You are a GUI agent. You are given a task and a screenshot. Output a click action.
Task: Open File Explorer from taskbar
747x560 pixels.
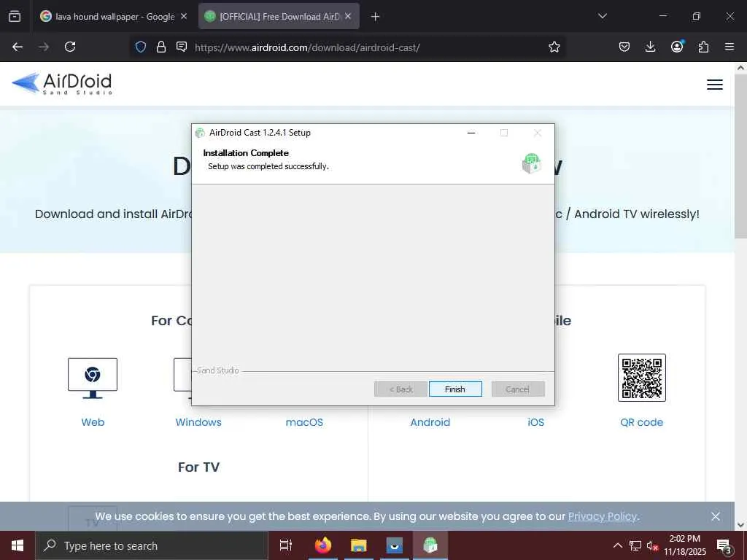pyautogui.click(x=359, y=545)
